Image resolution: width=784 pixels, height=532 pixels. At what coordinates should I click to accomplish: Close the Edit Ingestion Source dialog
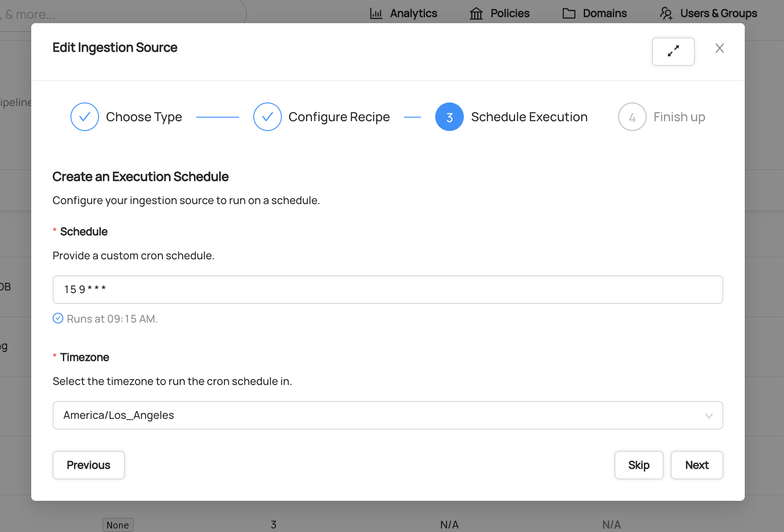click(719, 48)
